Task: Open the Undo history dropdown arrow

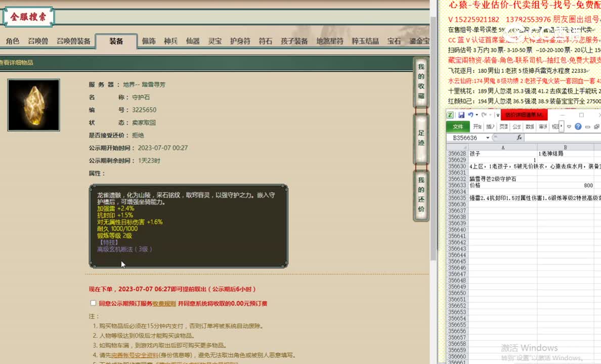Action: [x=477, y=115]
